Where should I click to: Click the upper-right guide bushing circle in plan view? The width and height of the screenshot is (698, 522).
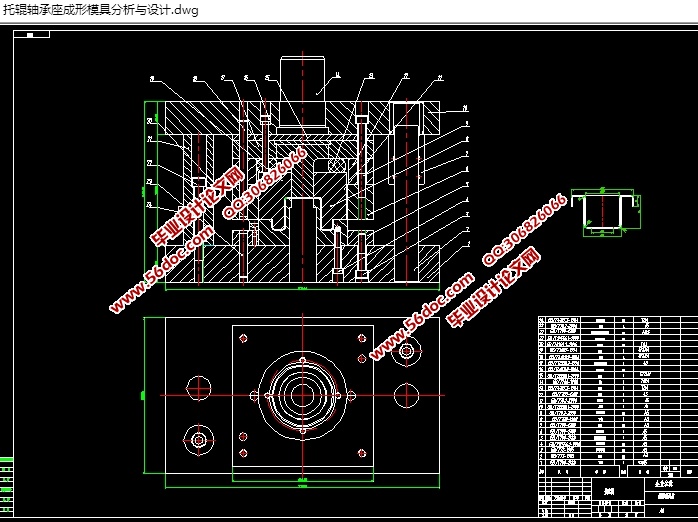tap(406, 351)
